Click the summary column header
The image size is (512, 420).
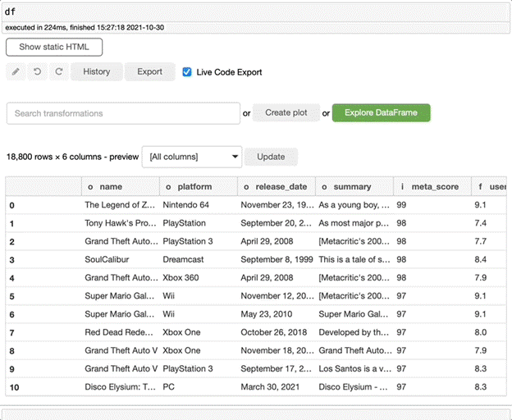[353, 186]
